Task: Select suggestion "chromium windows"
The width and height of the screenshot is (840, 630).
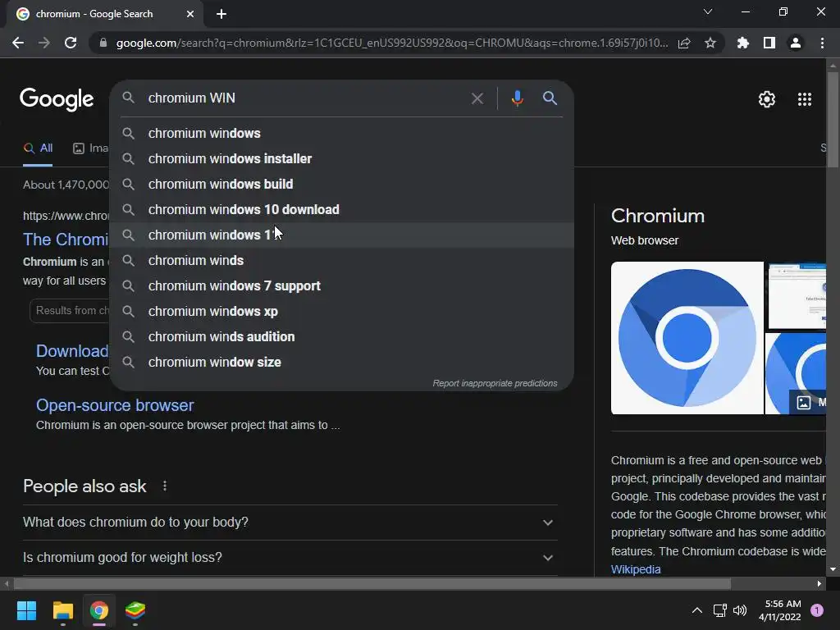Action: pos(342,134)
